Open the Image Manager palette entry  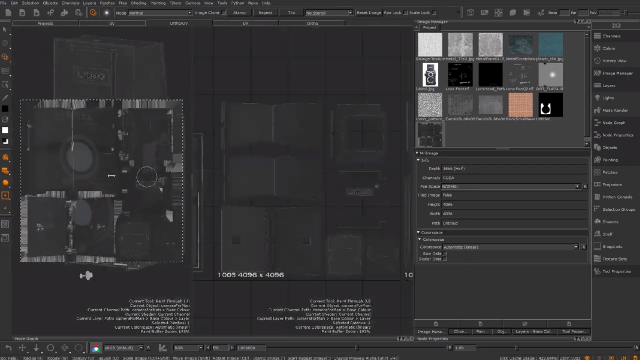tap(614, 73)
